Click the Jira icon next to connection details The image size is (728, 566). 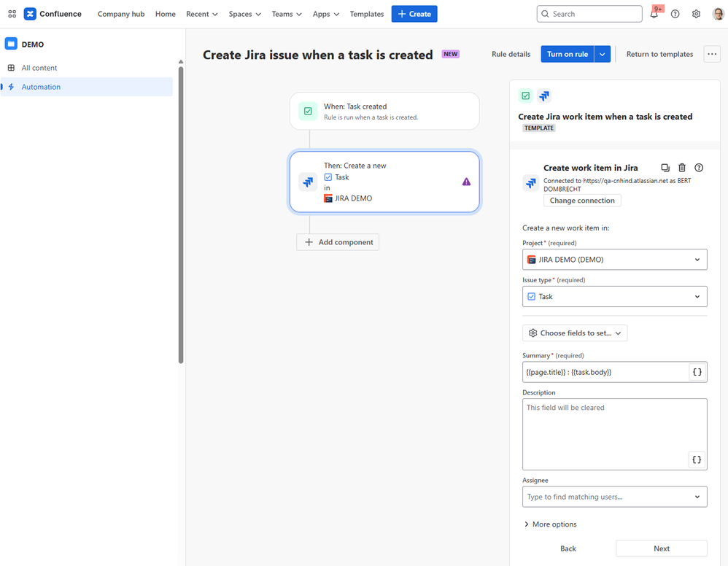coord(530,183)
